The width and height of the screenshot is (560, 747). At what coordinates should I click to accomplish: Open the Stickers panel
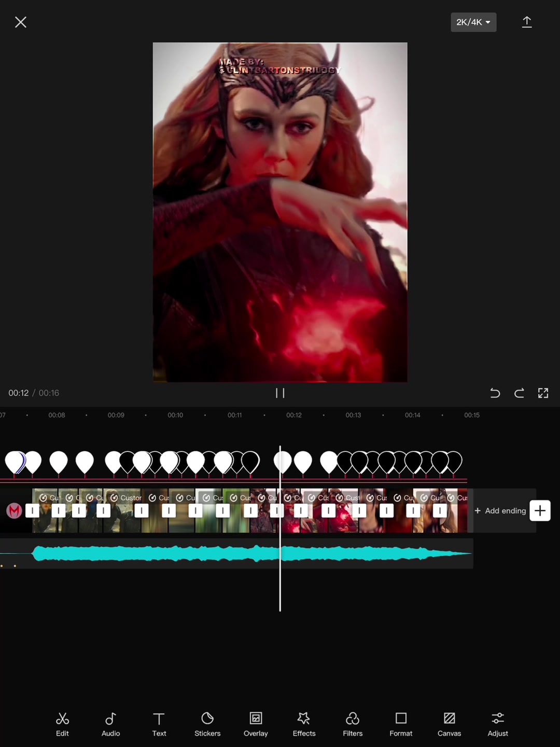[207, 724]
